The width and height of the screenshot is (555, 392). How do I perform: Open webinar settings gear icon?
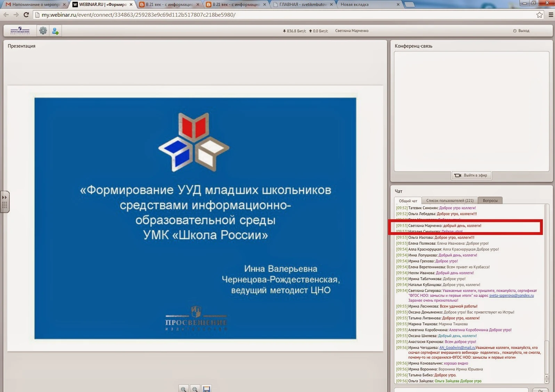[x=43, y=31]
